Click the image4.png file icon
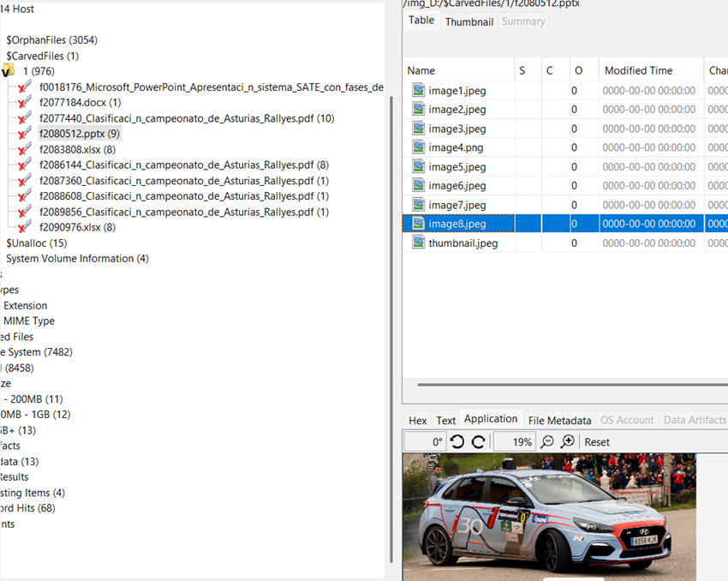This screenshot has height=581, width=728. pyautogui.click(x=418, y=147)
